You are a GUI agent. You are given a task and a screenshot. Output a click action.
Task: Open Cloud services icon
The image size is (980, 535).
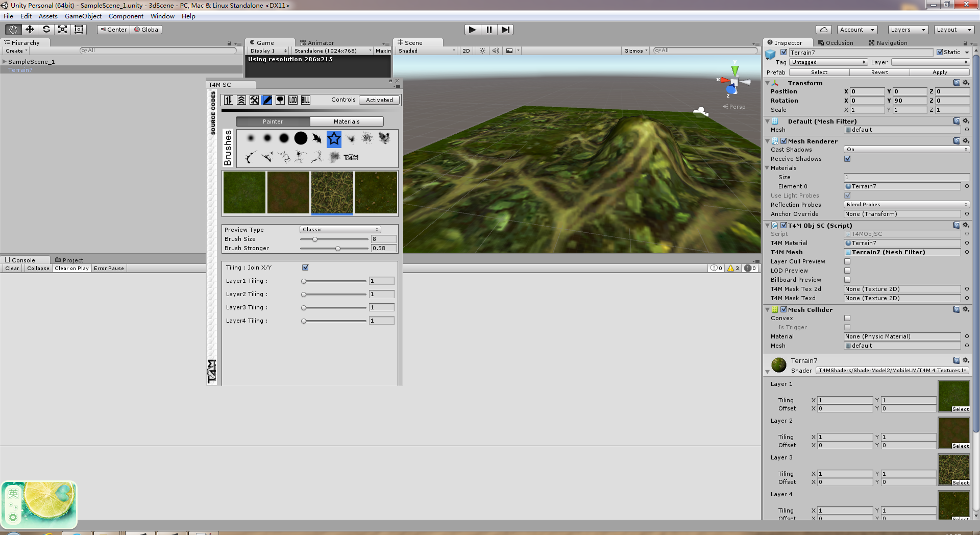click(824, 30)
